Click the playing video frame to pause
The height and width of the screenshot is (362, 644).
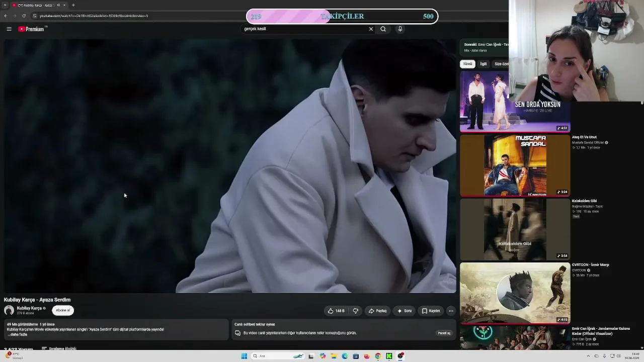tap(230, 166)
